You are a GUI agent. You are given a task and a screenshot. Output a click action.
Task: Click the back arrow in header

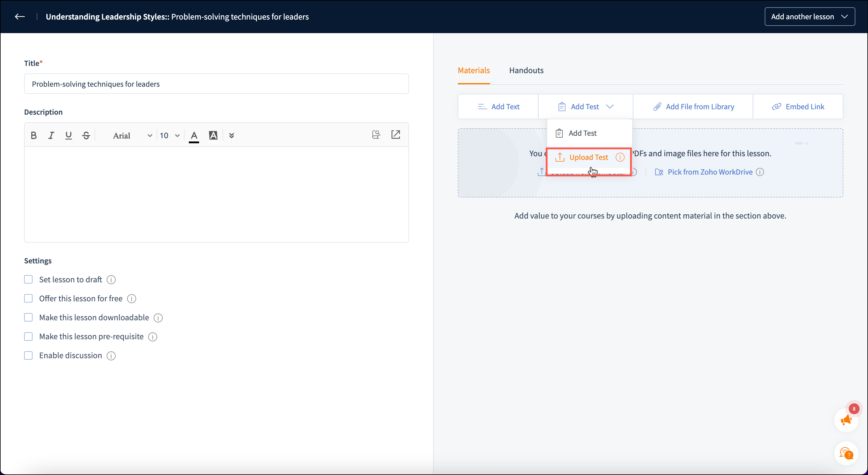(20, 17)
